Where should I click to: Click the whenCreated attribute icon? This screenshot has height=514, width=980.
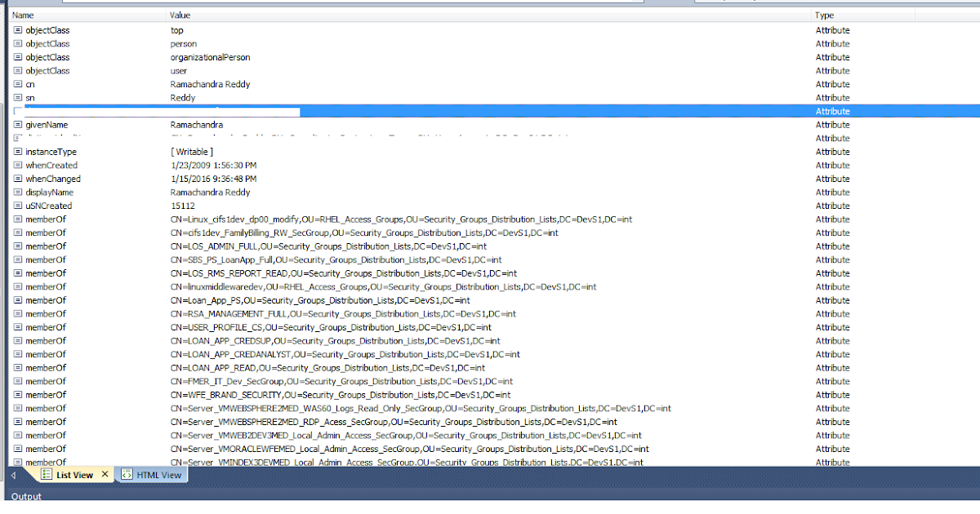pyautogui.click(x=18, y=165)
